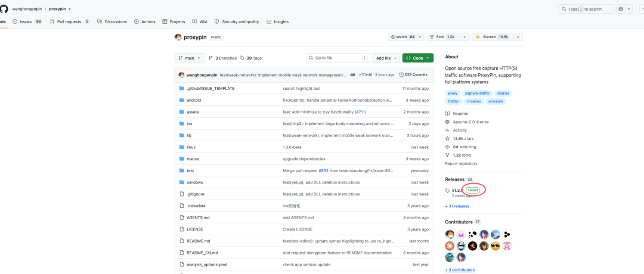Open the lib folder
The width and height of the screenshot is (644, 274).
189,135
